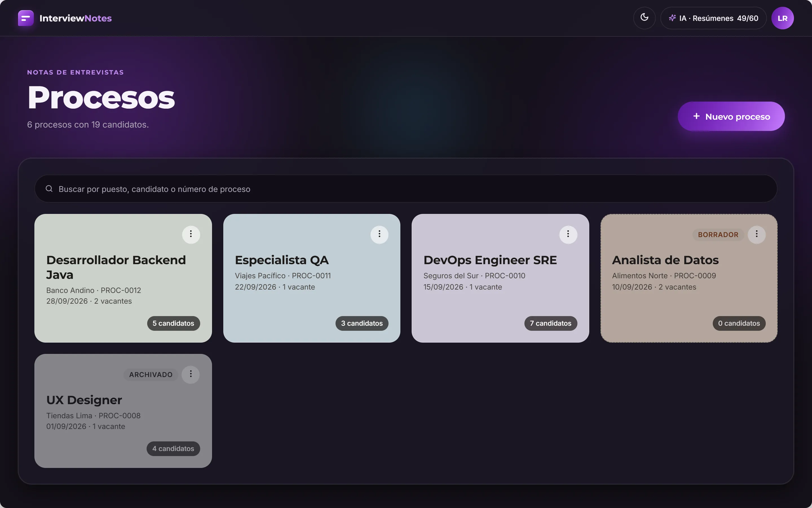This screenshot has width=812, height=508.
Task: Open options menu for Especialista QA
Action: tap(379, 234)
